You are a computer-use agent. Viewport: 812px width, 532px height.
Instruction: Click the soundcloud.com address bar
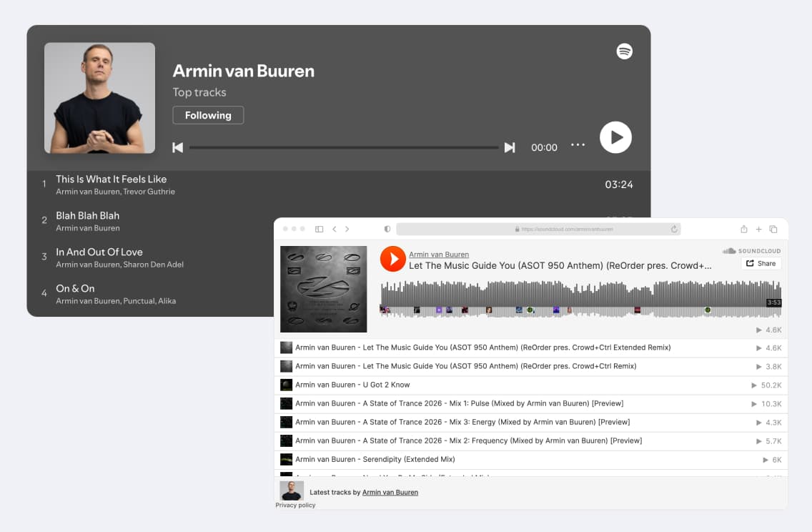(538, 229)
